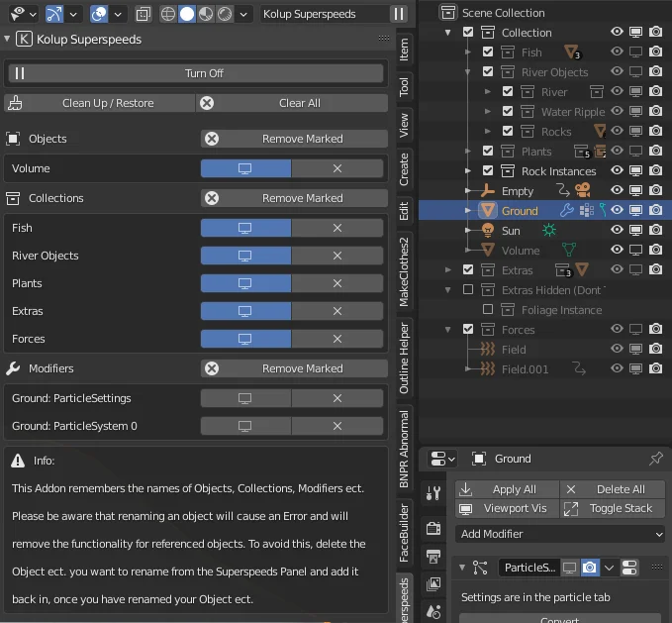The width and height of the screenshot is (672, 623).
Task: Click the Clear All button
Action: pos(292,103)
